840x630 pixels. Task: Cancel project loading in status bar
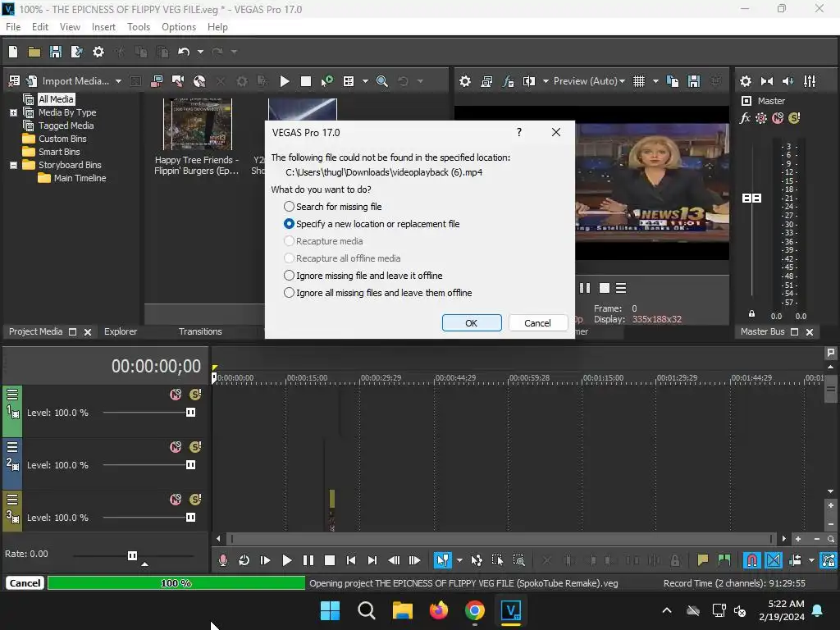point(25,583)
